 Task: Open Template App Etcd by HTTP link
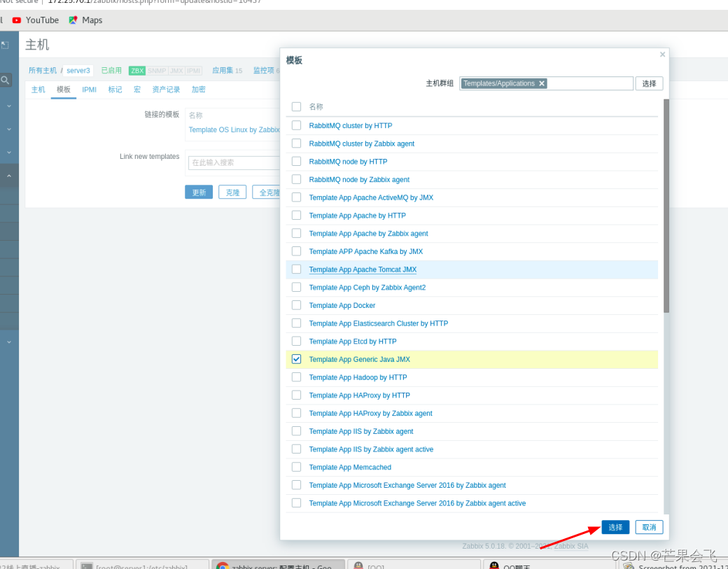pos(353,341)
